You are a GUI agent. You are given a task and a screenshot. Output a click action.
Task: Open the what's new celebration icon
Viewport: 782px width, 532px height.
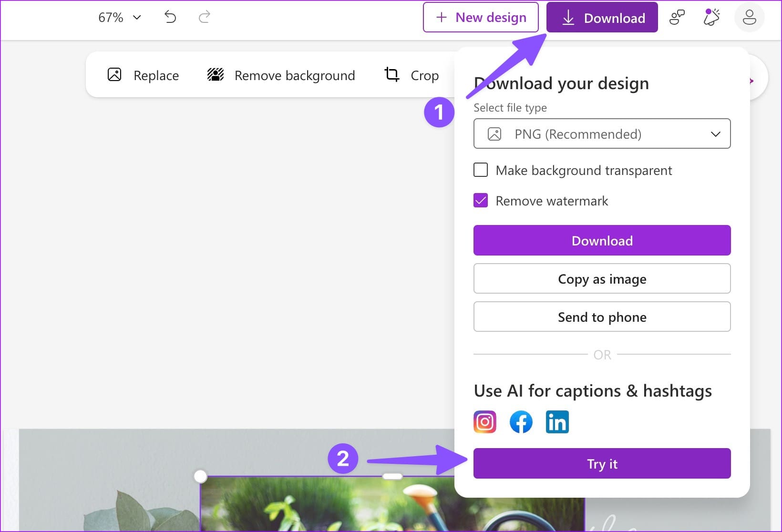click(x=711, y=17)
